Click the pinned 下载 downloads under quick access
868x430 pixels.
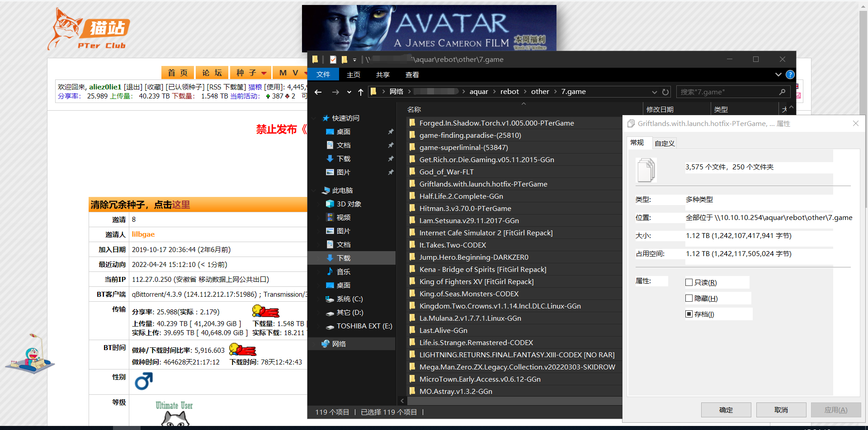344,159
